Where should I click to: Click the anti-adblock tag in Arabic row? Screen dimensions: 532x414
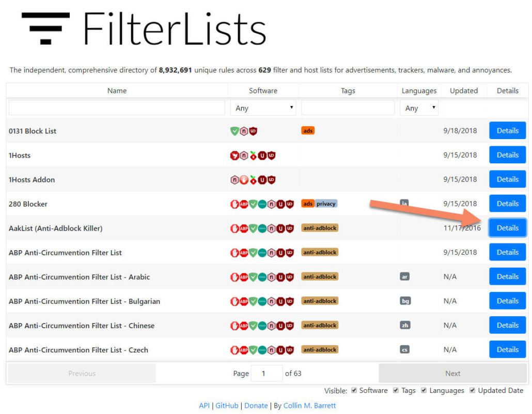click(320, 277)
